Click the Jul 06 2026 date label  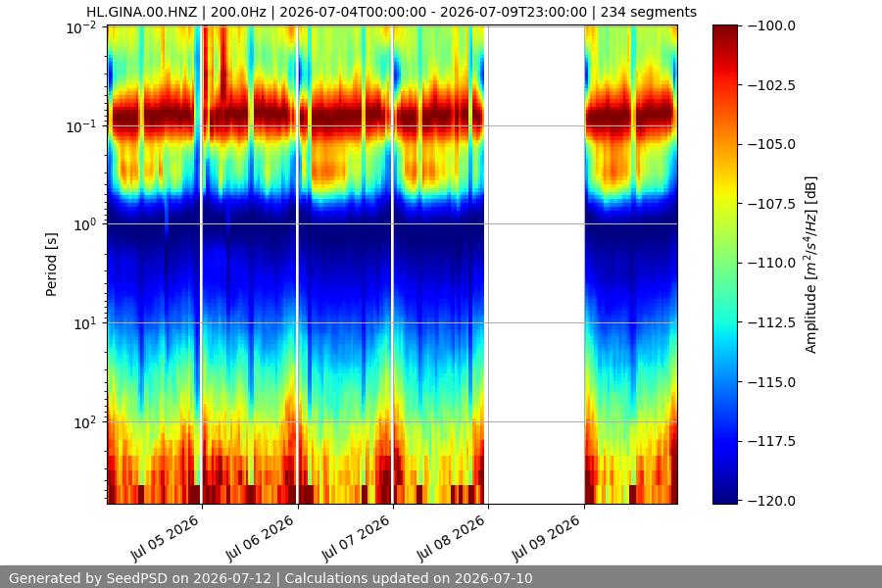click(x=260, y=538)
